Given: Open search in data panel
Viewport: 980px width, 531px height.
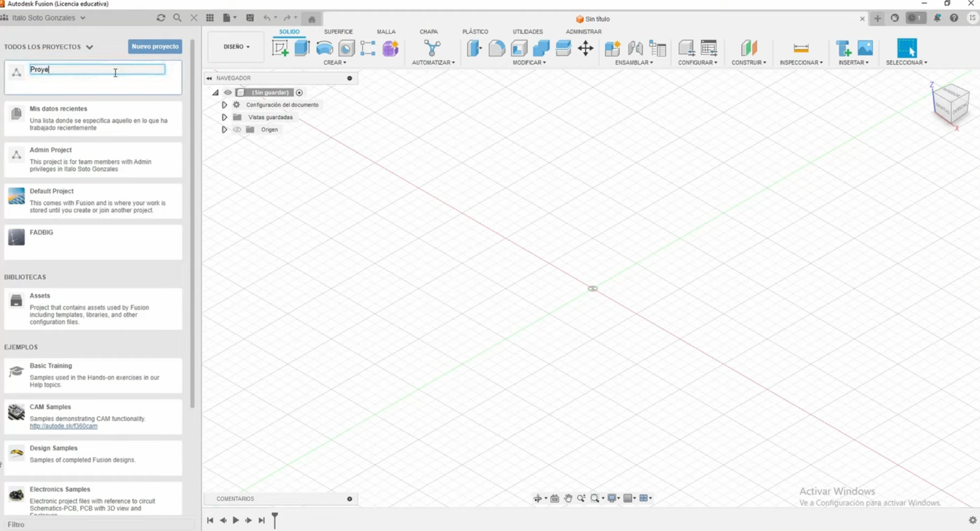Looking at the screenshot, I should [178, 18].
